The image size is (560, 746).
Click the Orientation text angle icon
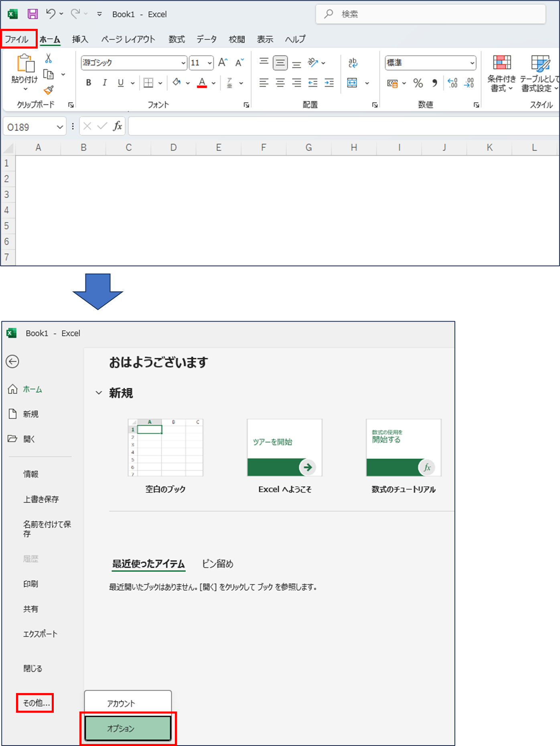point(313,63)
